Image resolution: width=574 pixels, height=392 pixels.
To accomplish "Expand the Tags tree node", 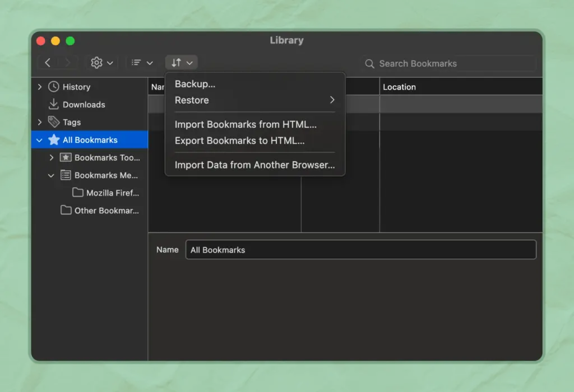I will coord(40,122).
